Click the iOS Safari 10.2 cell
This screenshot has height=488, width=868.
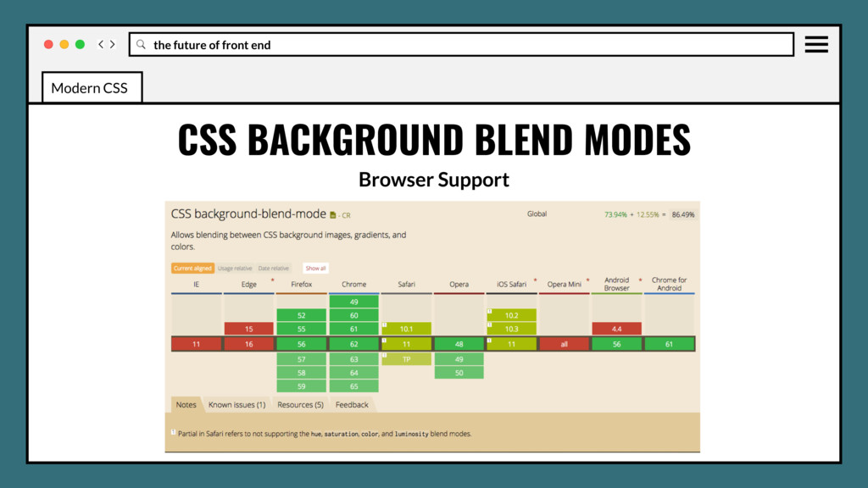(511, 315)
